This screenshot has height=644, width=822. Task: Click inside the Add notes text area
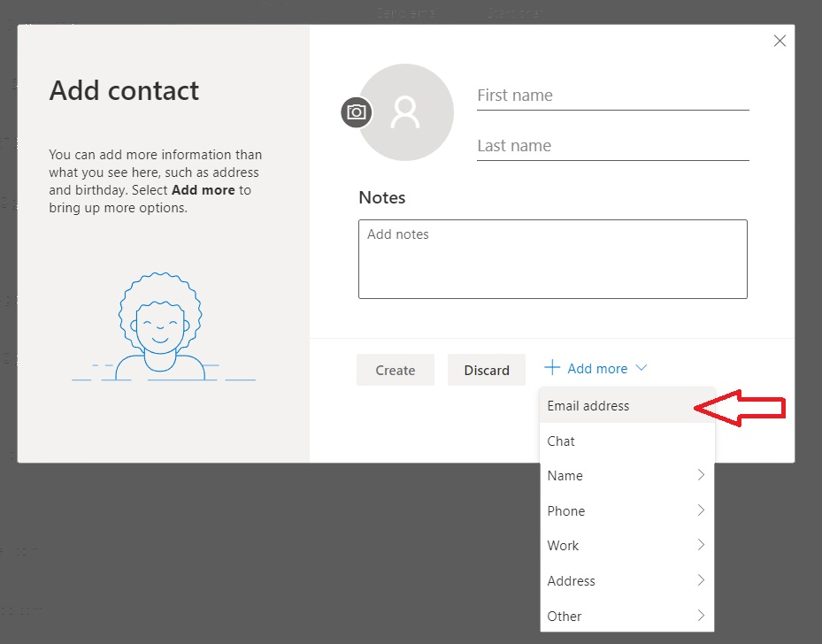click(x=553, y=259)
